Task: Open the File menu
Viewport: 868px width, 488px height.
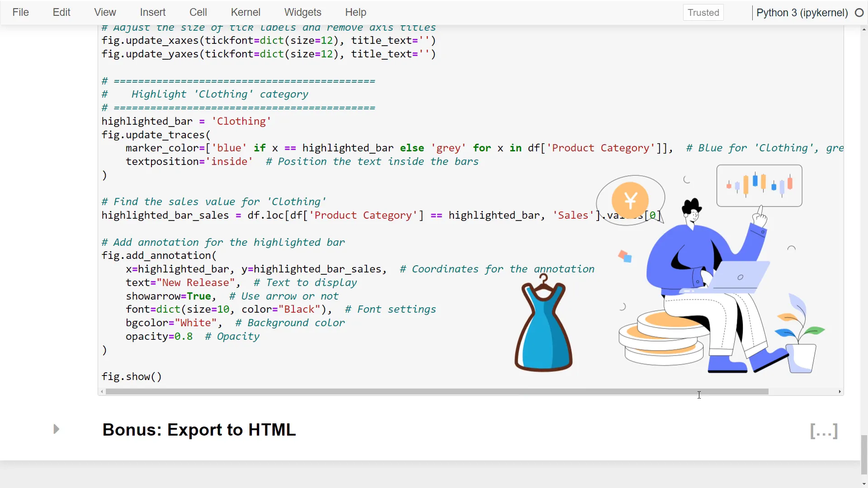Action: click(x=20, y=12)
